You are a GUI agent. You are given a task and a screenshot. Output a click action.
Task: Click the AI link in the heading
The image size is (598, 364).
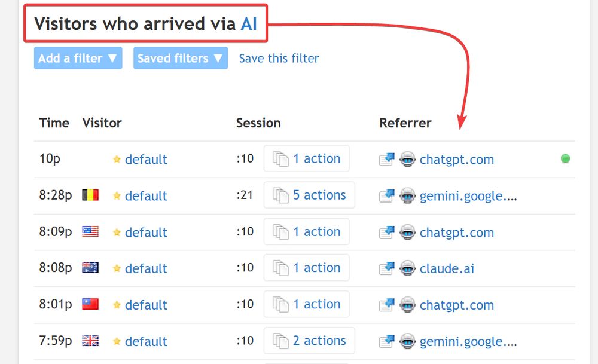(249, 24)
